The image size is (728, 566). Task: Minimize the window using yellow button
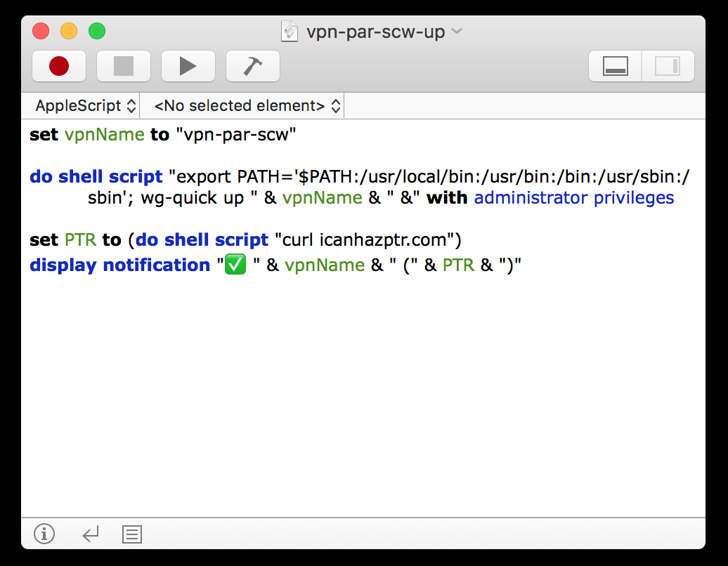click(69, 32)
